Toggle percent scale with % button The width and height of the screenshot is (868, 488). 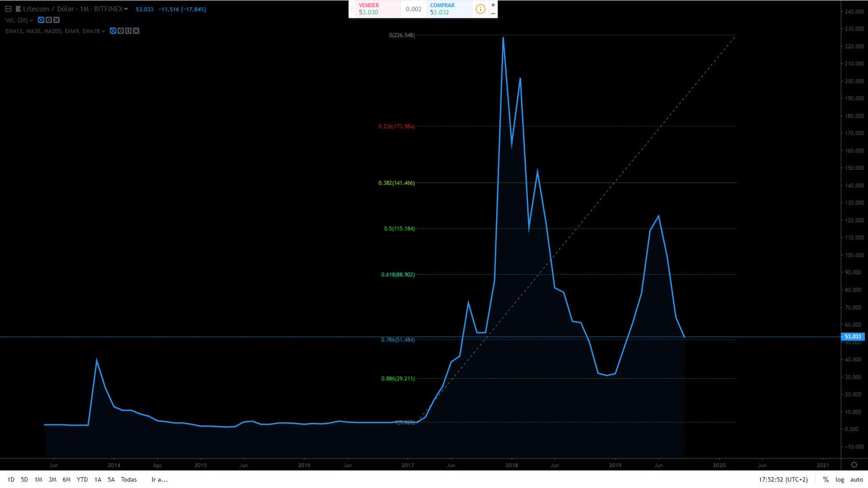pyautogui.click(x=825, y=479)
